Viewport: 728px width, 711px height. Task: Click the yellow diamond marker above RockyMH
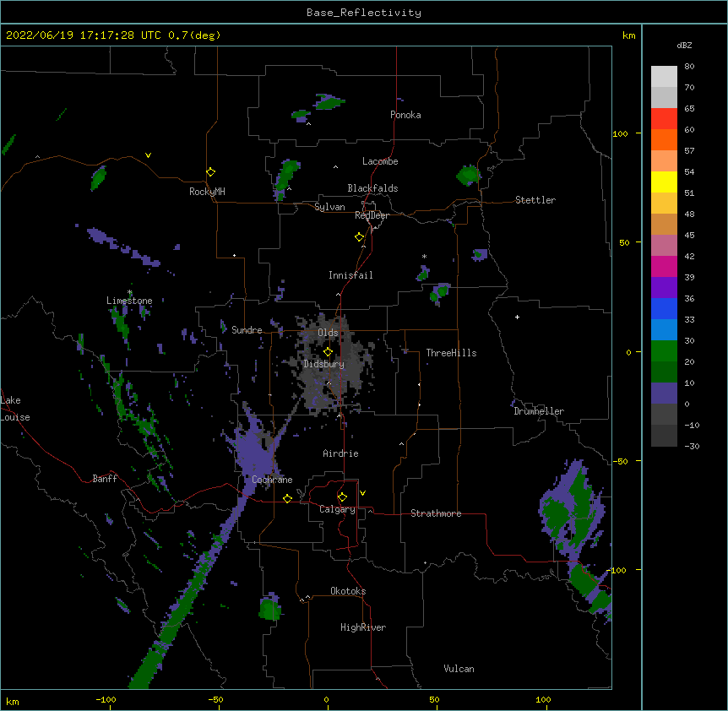click(x=211, y=172)
